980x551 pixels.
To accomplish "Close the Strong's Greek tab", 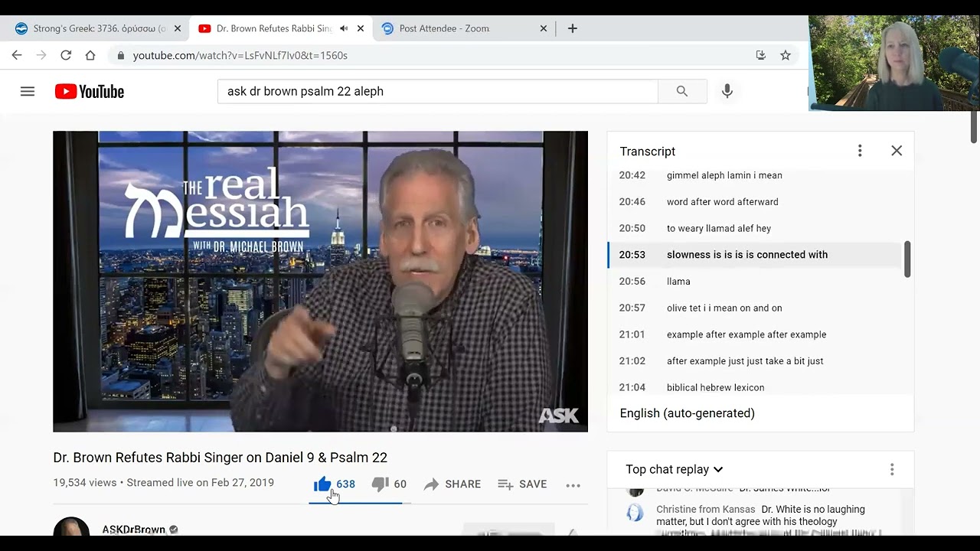I will pos(178,28).
